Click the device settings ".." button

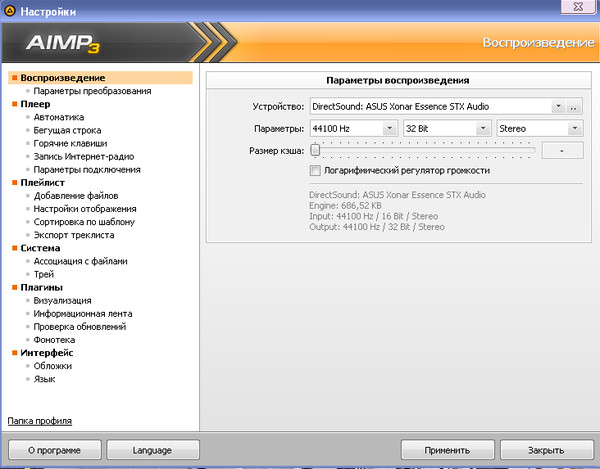tap(573, 107)
